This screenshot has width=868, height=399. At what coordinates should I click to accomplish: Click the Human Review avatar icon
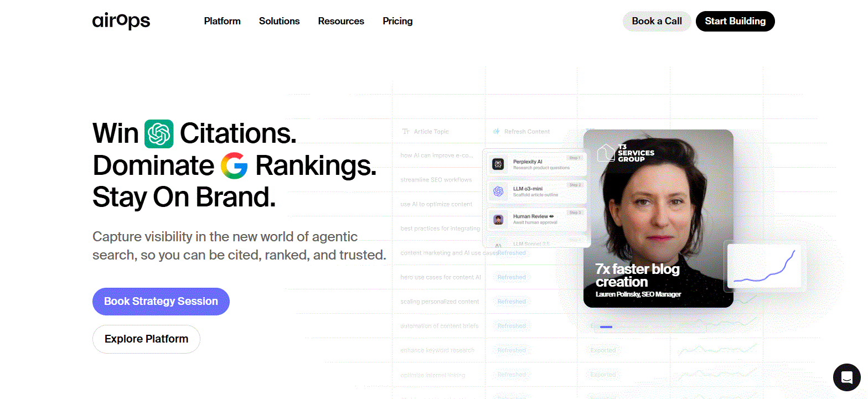498,219
